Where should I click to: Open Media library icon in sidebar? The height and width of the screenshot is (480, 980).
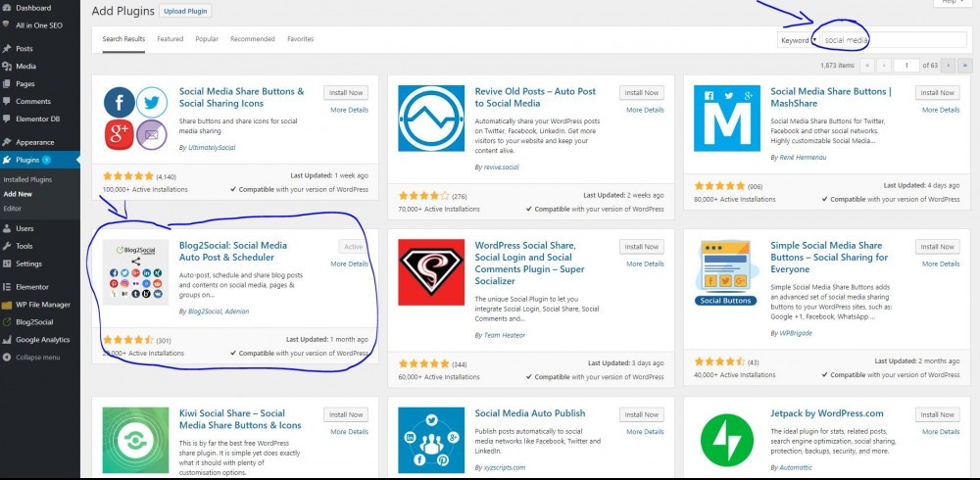tap(6, 66)
